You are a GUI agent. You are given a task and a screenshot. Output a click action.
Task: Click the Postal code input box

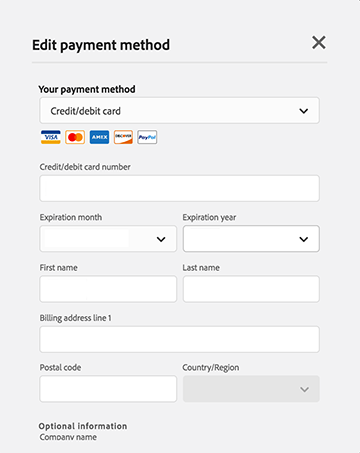point(108,389)
